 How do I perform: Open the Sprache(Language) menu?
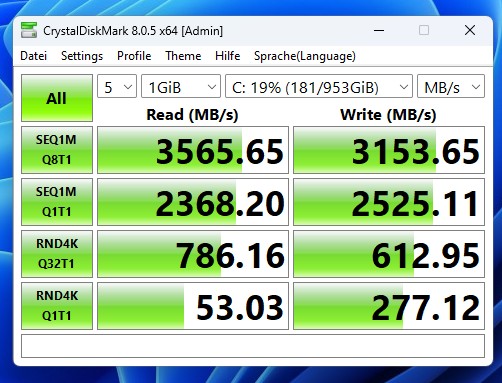[305, 56]
